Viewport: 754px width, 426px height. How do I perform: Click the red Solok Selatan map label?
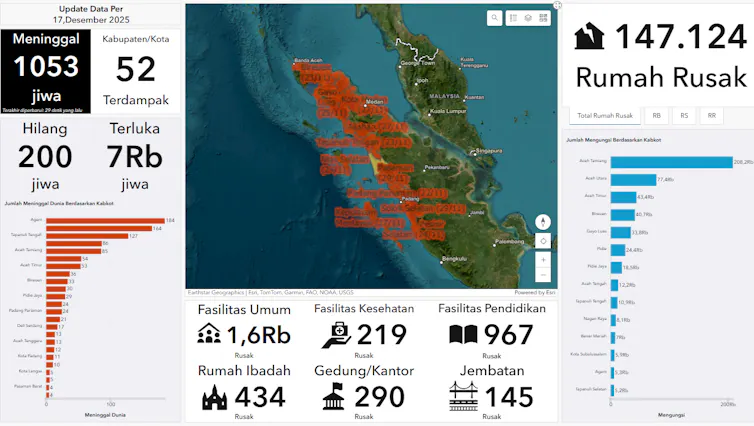423,209
